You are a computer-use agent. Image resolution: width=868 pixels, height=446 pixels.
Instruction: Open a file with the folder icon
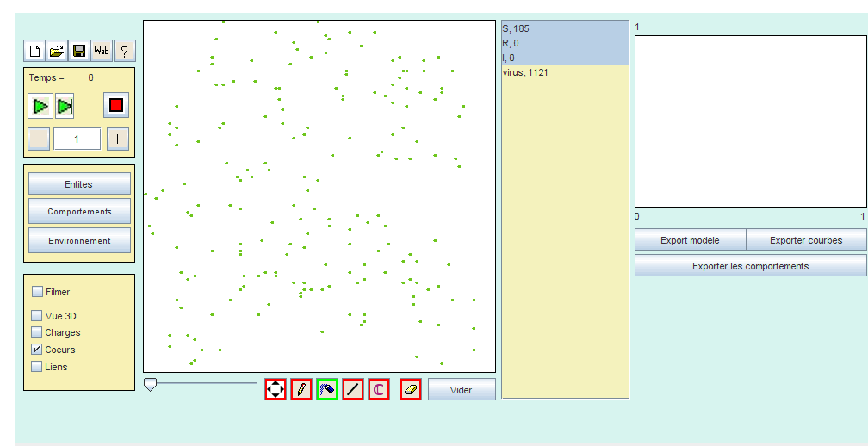[x=57, y=52]
